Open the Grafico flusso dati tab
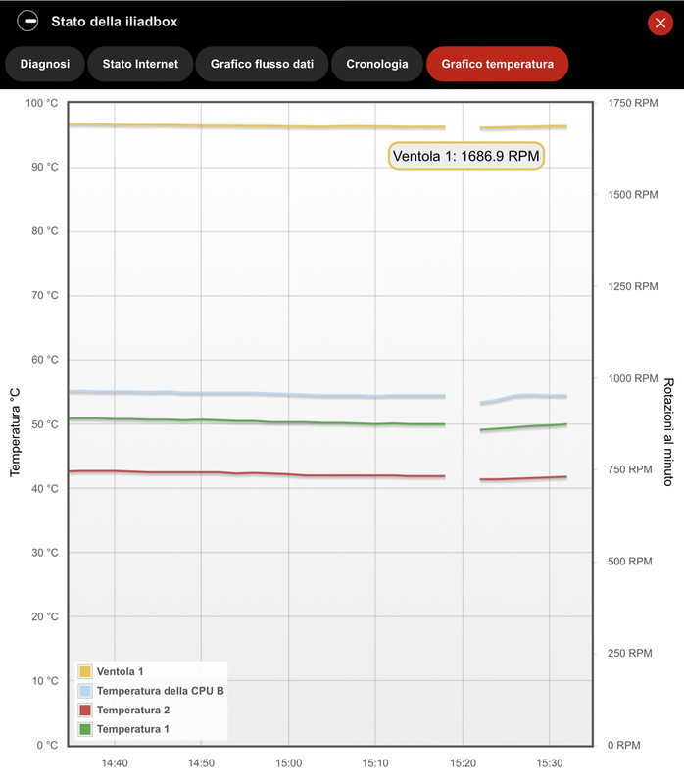The width and height of the screenshot is (684, 784). (262, 64)
